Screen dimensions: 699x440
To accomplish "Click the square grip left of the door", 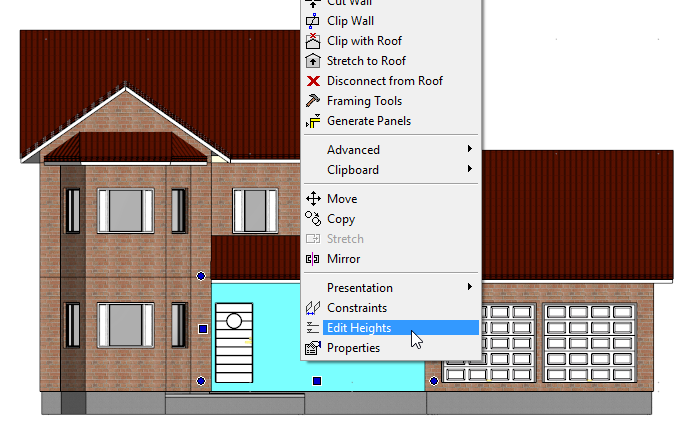I will click(x=203, y=329).
